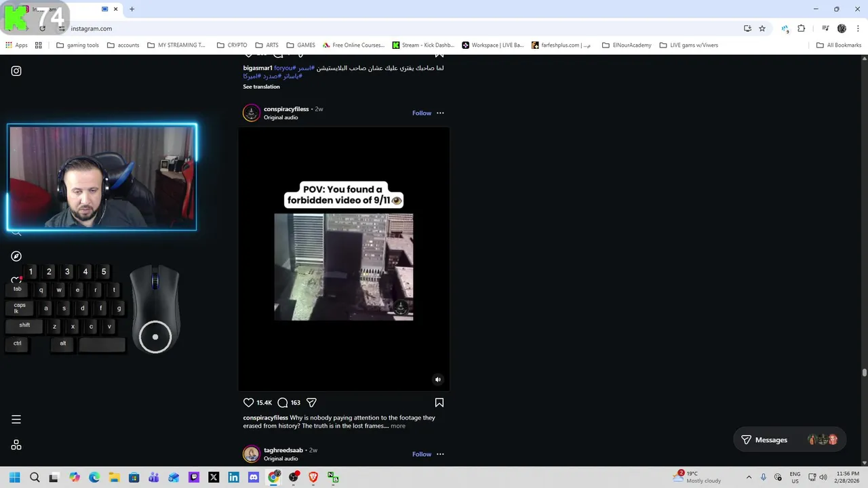868x488 pixels.
Task: Switch to the active Instagram tab
Action: (65, 9)
